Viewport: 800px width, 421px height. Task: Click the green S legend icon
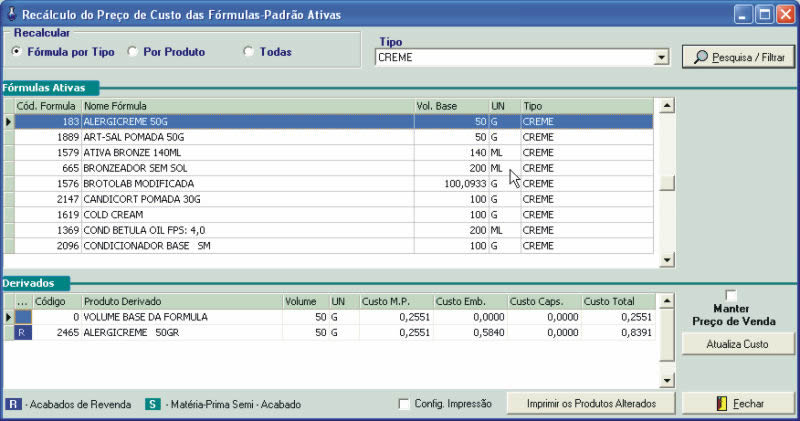153,404
